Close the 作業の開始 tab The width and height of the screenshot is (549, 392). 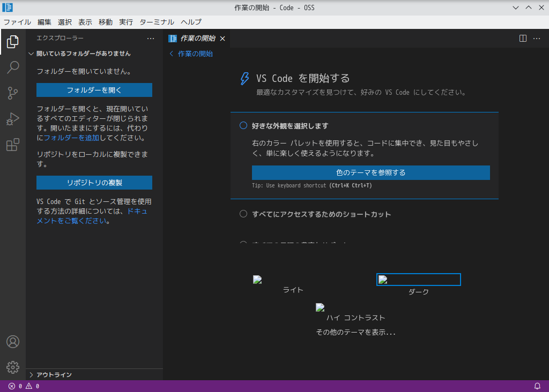[x=222, y=39]
